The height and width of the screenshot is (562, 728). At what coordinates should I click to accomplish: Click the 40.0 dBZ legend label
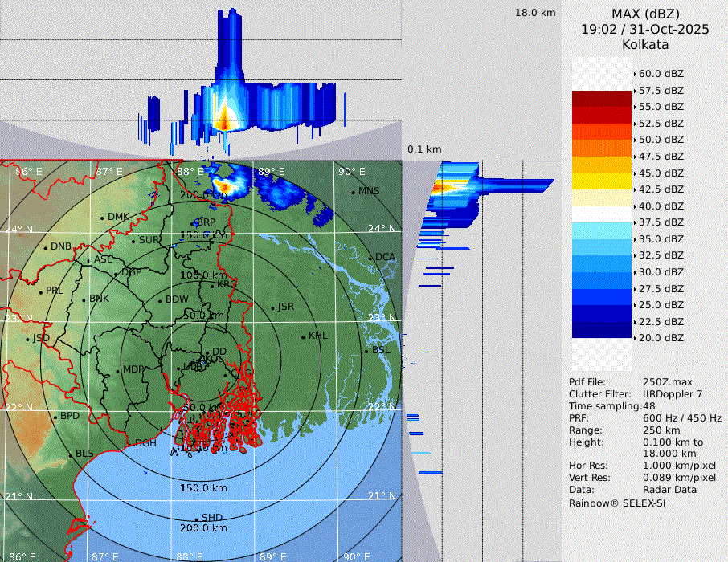click(x=661, y=206)
